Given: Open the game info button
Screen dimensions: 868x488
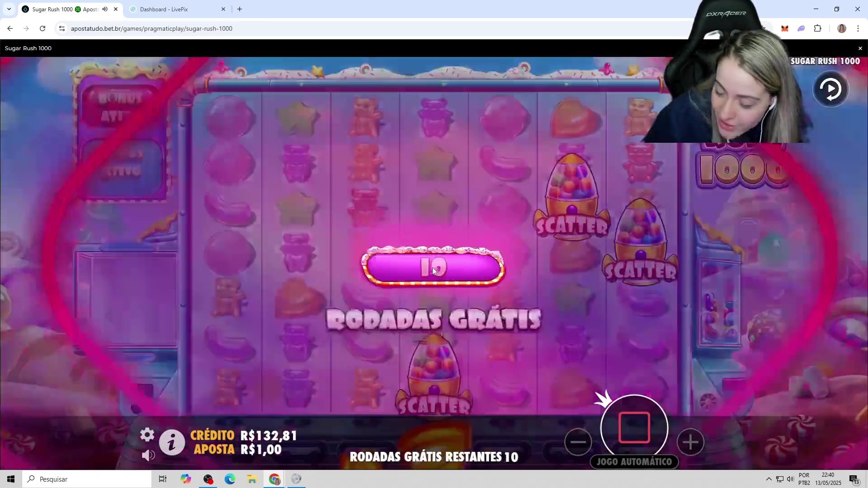Looking at the screenshot, I should pyautogui.click(x=171, y=442).
